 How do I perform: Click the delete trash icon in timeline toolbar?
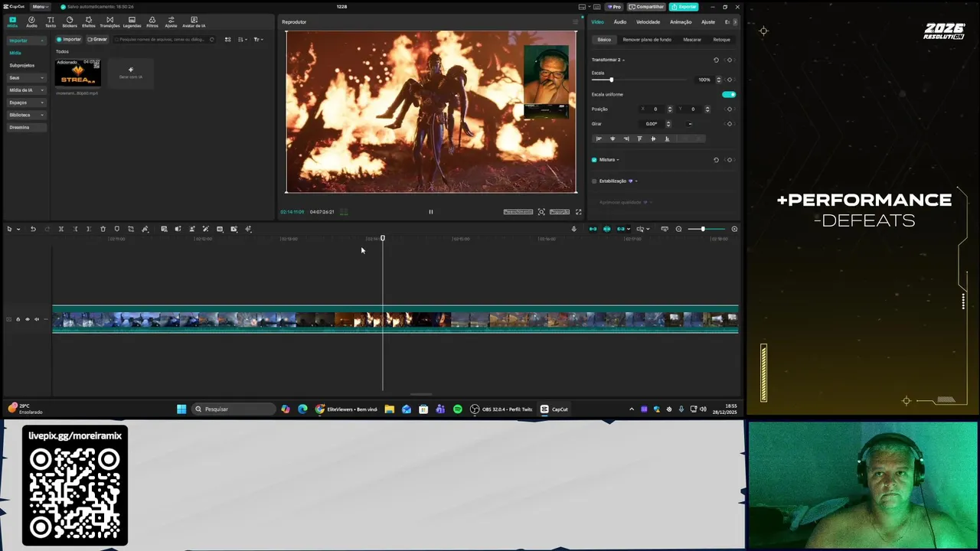(103, 229)
